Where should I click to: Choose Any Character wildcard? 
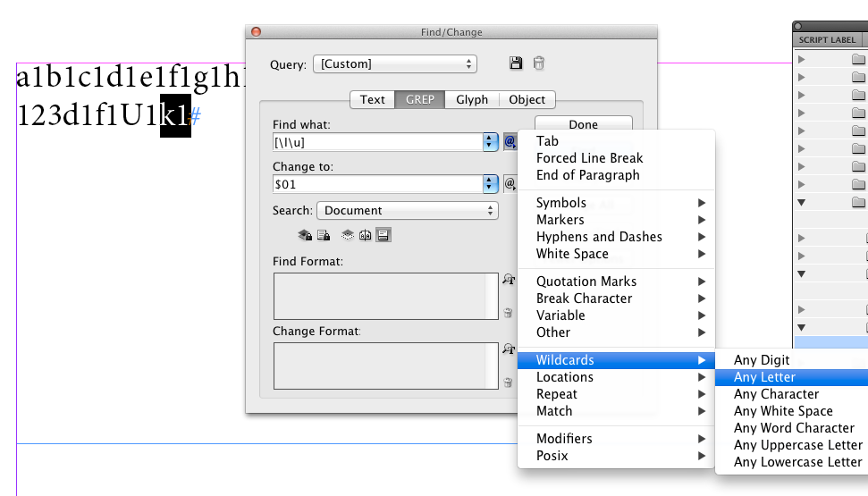coord(792,394)
